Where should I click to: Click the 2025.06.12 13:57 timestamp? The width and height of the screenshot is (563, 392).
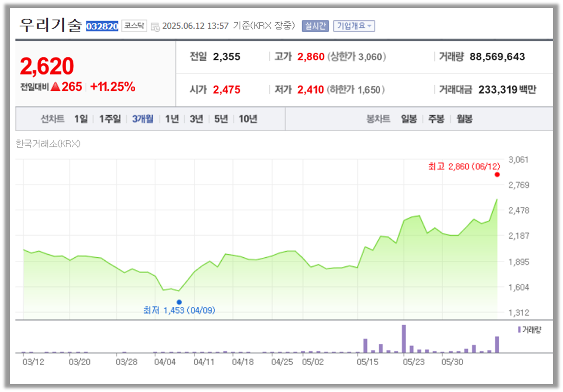[195, 26]
